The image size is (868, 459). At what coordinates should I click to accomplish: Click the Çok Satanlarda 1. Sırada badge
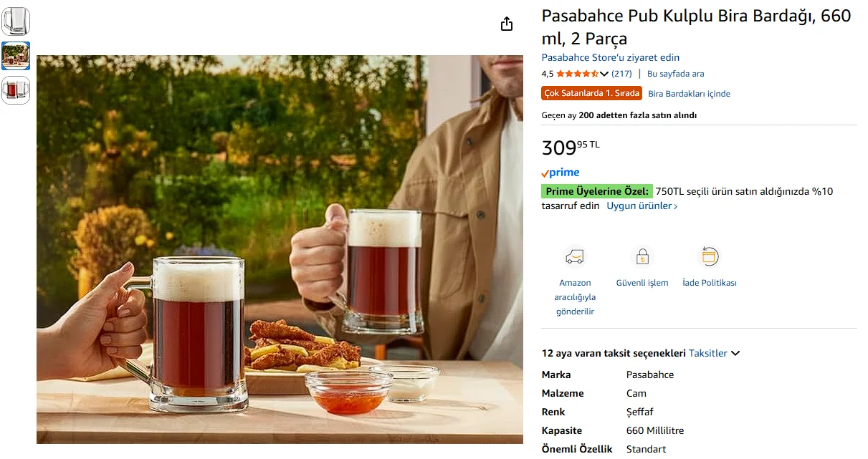[591, 93]
